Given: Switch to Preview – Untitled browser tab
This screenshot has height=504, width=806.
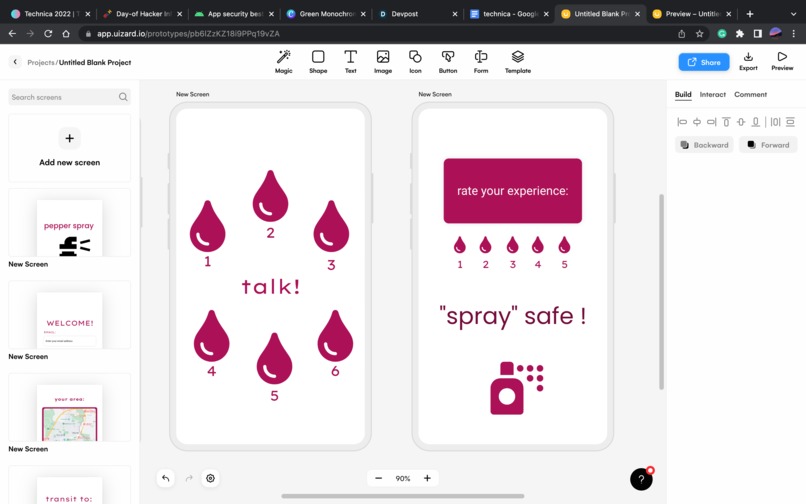Looking at the screenshot, I should tap(692, 14).
